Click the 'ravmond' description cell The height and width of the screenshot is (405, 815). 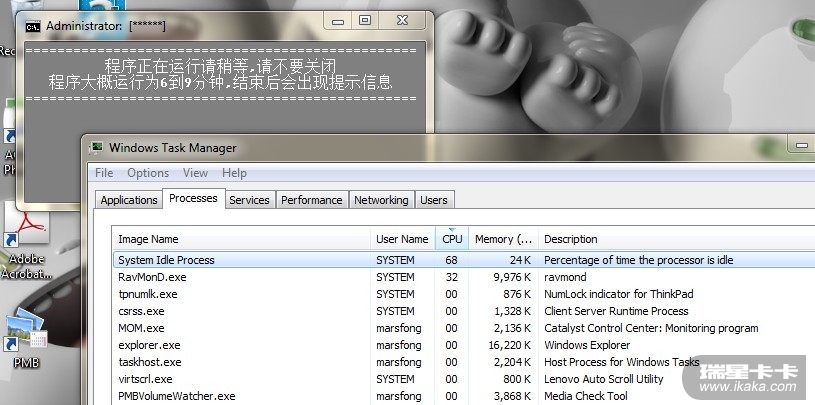pos(565,277)
